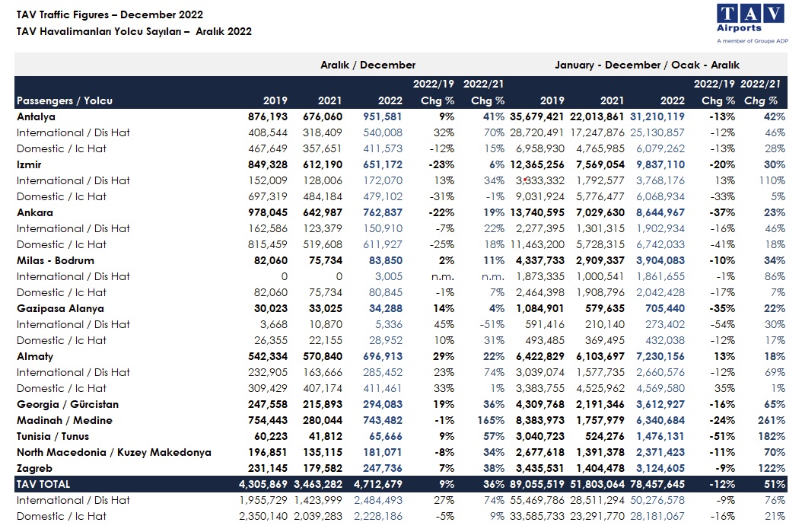Click the TAV Airports logo

[751, 24]
